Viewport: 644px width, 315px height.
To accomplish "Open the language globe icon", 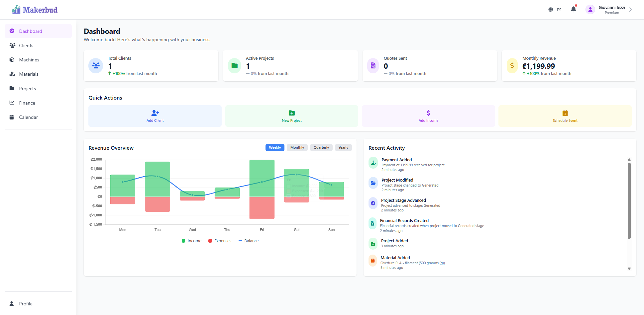I will (551, 10).
